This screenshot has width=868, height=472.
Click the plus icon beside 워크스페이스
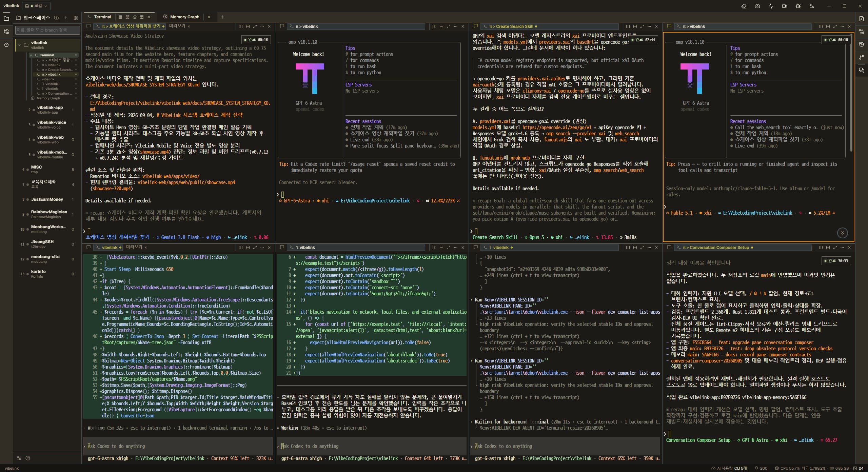tap(65, 18)
